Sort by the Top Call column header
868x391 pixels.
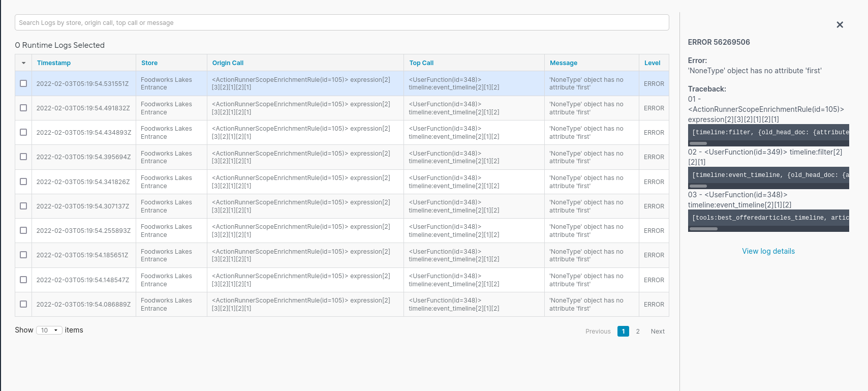click(x=421, y=63)
